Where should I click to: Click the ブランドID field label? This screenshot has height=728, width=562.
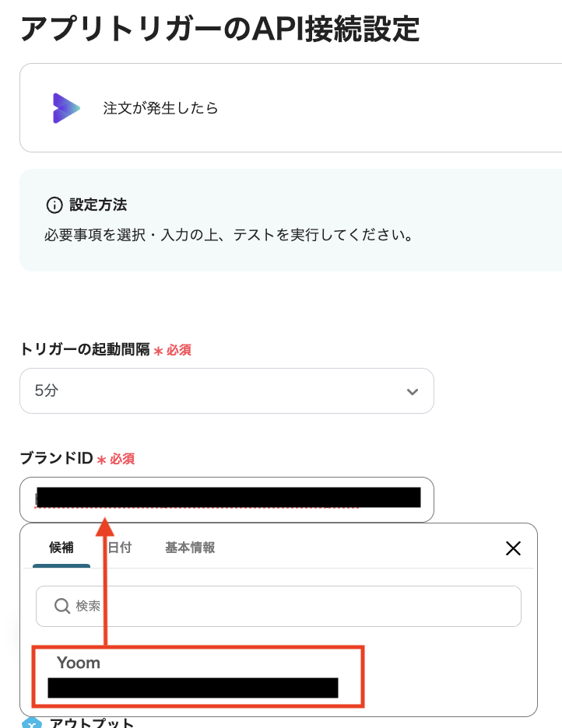coord(56,459)
